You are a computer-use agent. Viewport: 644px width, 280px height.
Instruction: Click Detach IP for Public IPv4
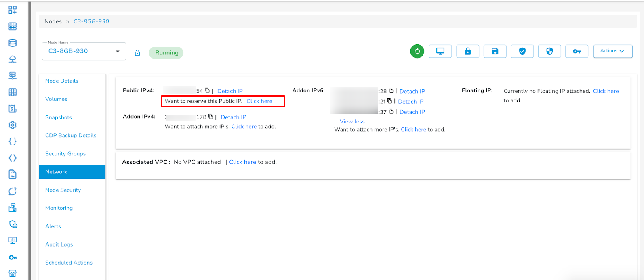230,91
